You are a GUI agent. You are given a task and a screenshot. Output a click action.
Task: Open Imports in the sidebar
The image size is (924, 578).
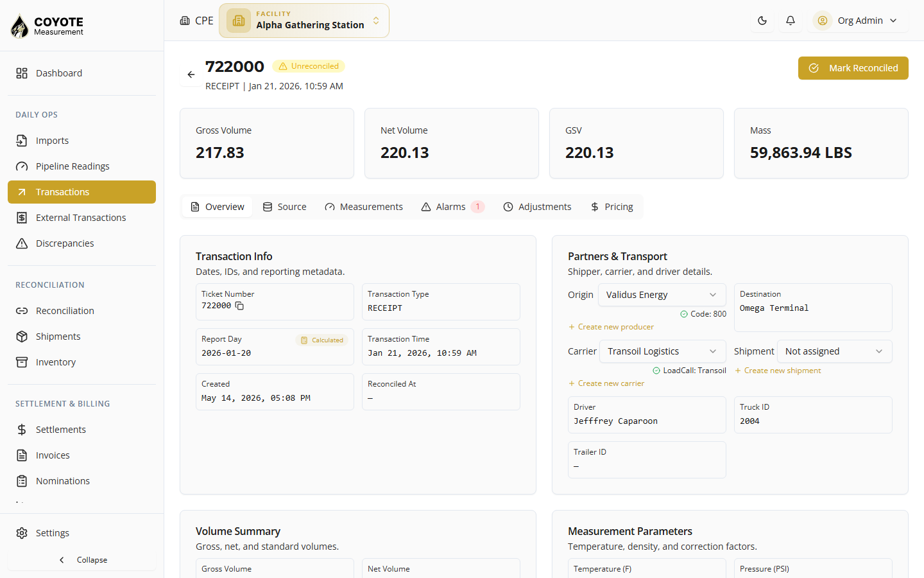81,141
